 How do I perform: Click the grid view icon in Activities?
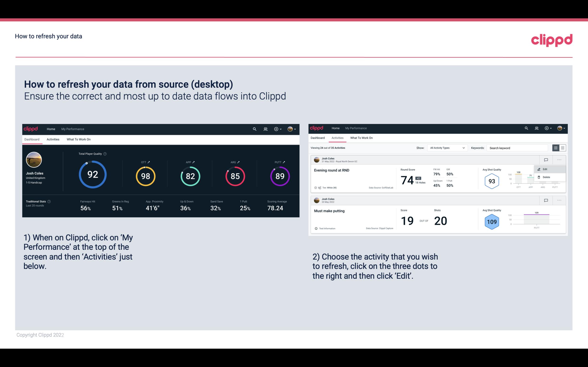click(x=562, y=148)
